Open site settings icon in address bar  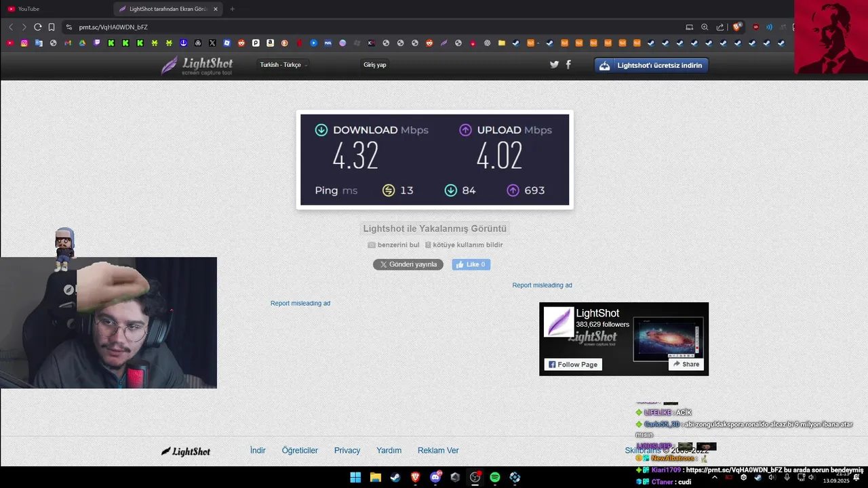(x=68, y=27)
